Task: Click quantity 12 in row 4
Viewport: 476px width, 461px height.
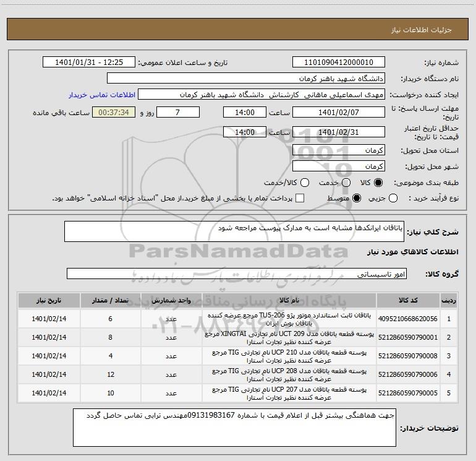Action: [111, 374]
